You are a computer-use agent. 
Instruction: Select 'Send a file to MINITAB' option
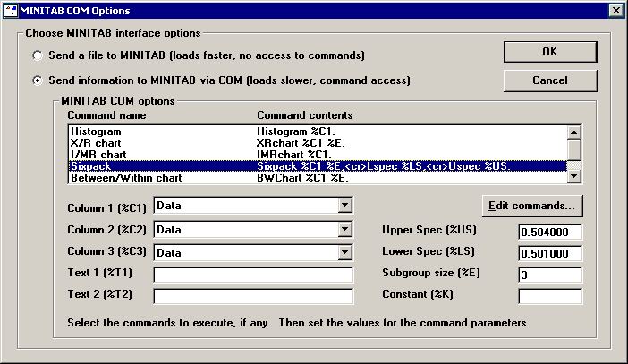38,55
